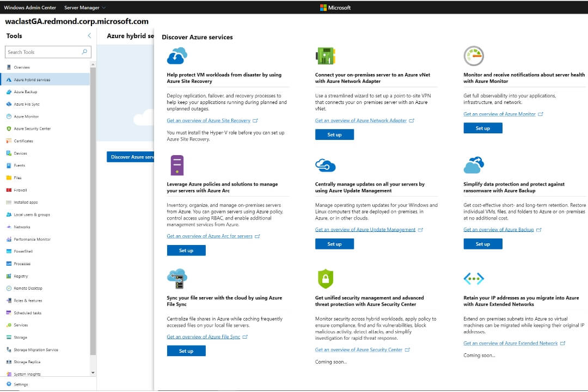Screen dimensions: 588x392
Task: Click Set up for Azure Network Adapter
Action: [334, 134]
